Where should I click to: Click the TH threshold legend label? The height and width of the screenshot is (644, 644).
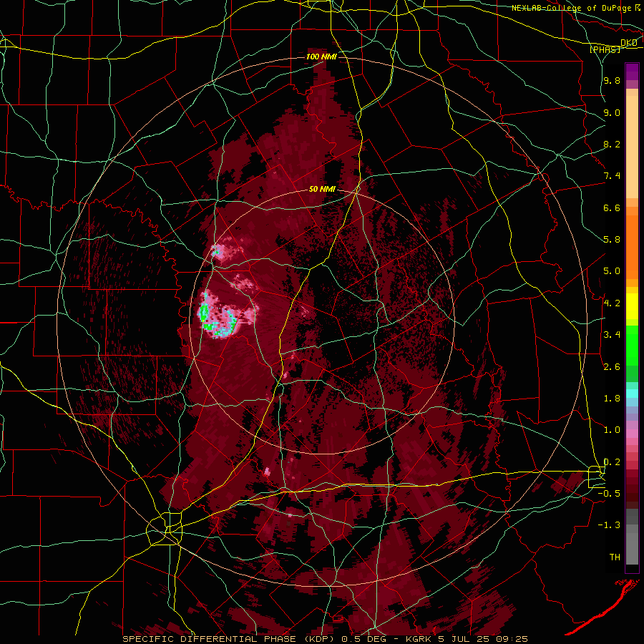click(615, 557)
